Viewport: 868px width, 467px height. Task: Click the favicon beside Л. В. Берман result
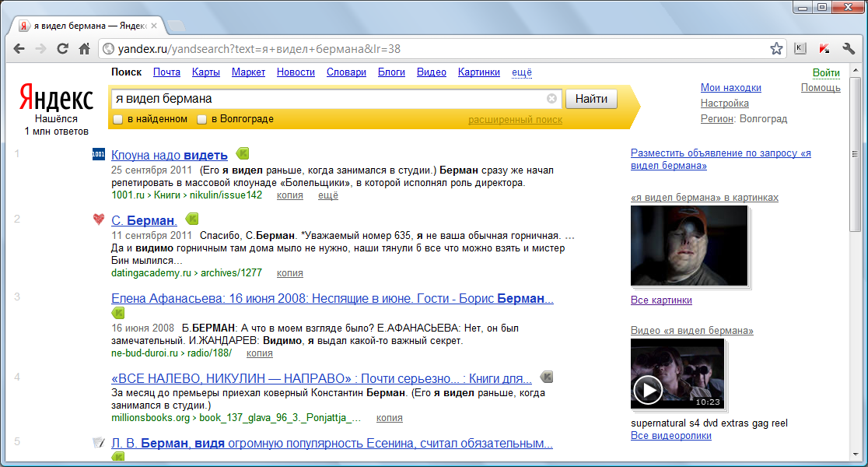(99, 443)
